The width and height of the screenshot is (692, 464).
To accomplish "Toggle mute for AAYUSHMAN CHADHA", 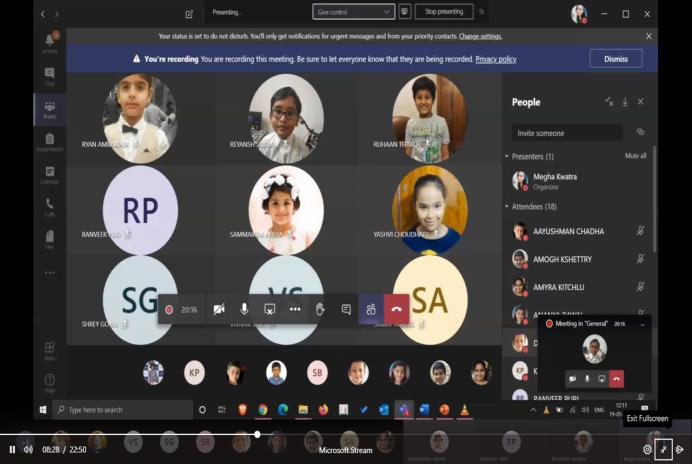I will point(640,231).
